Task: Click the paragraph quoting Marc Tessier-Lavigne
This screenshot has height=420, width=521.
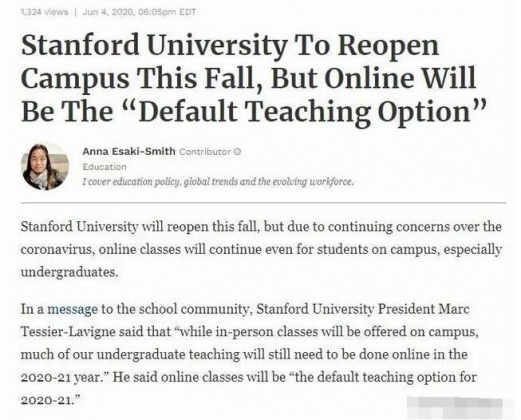Action: (250, 354)
